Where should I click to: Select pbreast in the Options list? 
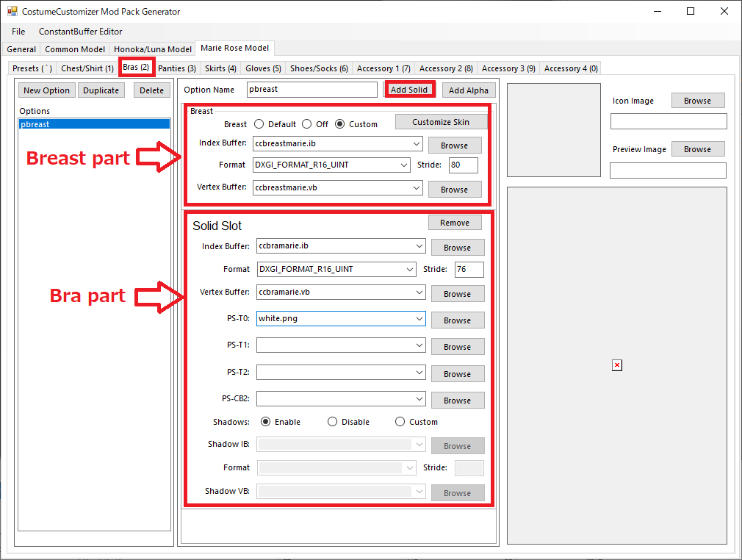point(94,124)
